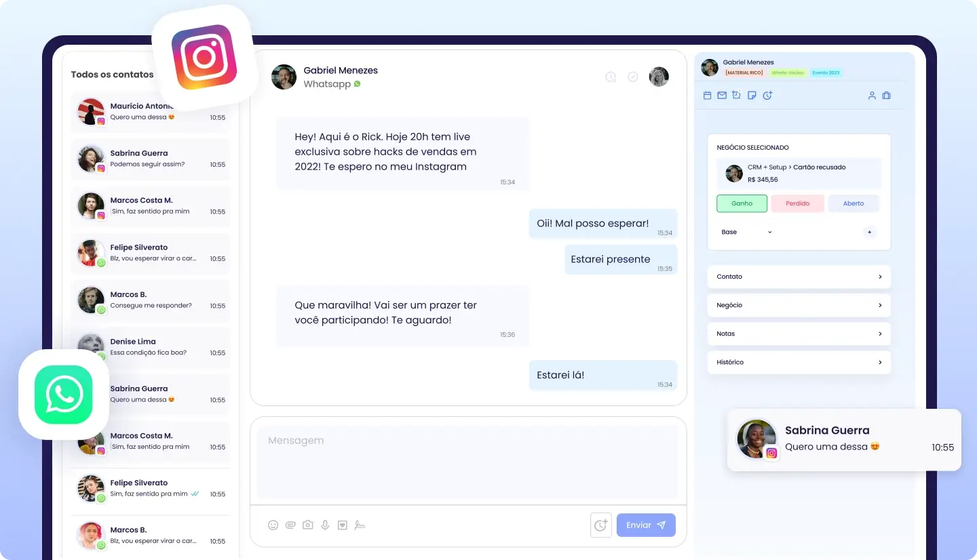
Task: Click the checkmark circle icon in chat header
Action: [633, 77]
